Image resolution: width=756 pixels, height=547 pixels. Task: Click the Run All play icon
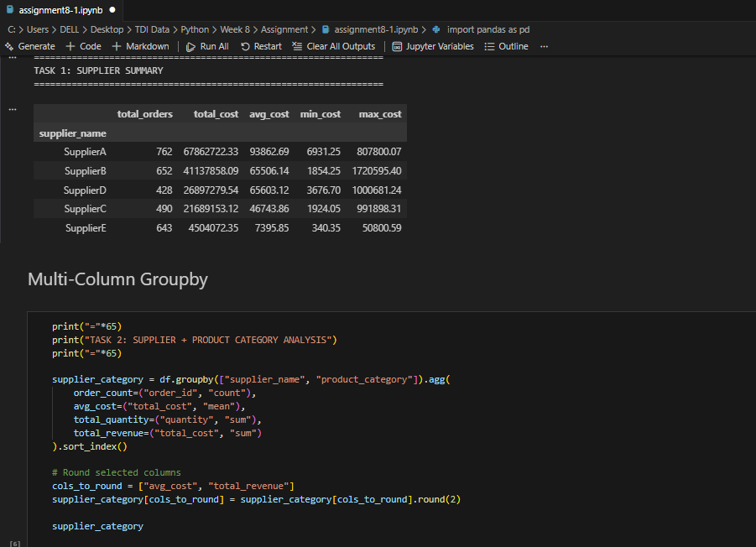191,47
